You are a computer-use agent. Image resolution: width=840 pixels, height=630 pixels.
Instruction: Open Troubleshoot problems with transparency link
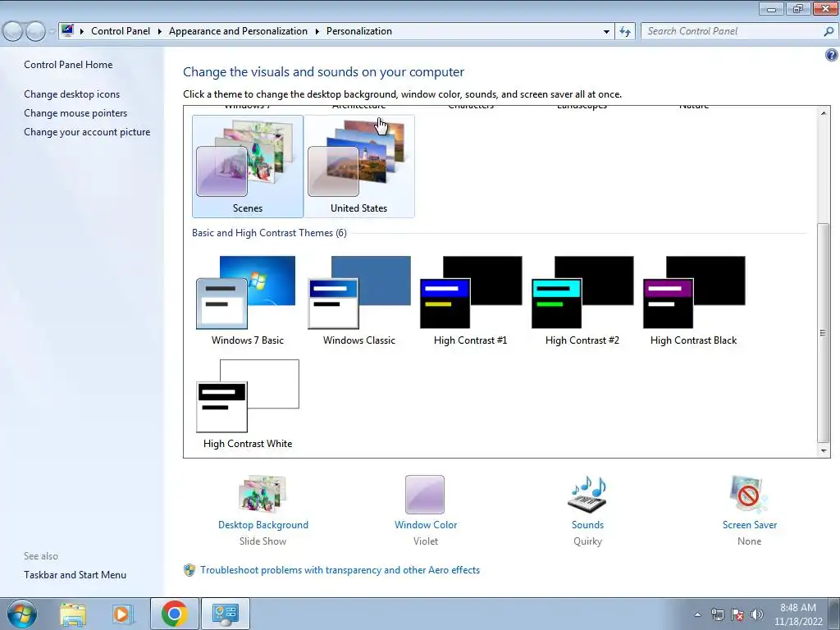(x=340, y=570)
